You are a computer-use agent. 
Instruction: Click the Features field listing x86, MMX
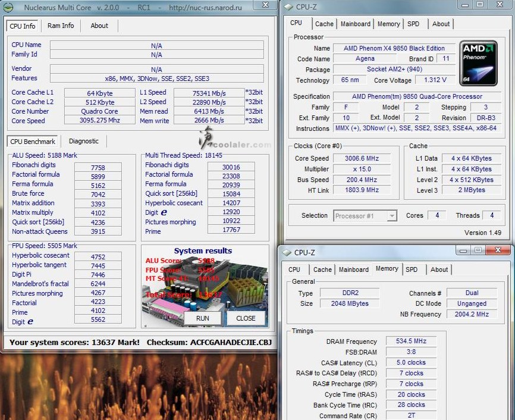point(156,78)
